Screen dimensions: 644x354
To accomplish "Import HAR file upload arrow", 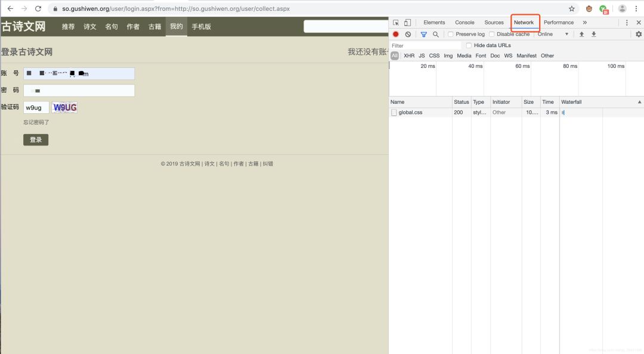I will (581, 35).
